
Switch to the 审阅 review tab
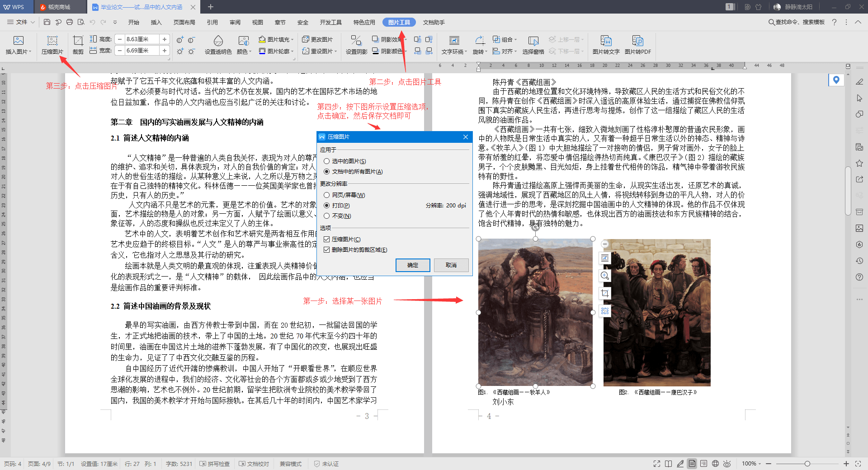point(235,22)
